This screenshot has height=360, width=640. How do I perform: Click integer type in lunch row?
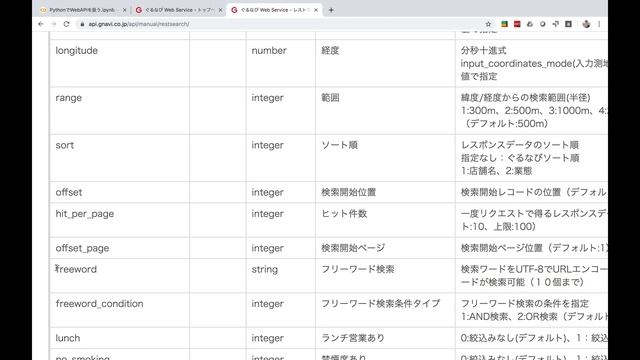coord(267,338)
